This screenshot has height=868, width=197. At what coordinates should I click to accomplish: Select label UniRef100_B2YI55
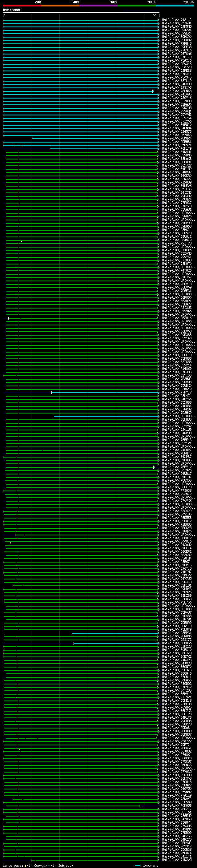coord(177,375)
